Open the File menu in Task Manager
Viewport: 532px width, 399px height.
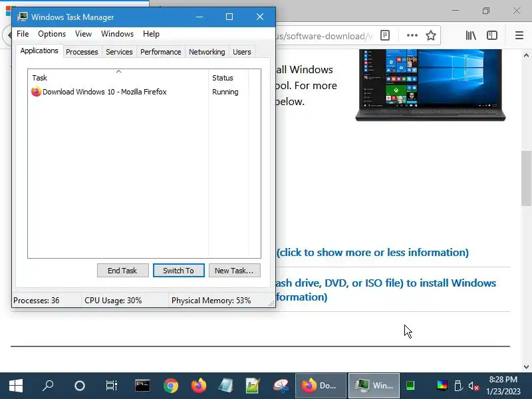pos(23,34)
